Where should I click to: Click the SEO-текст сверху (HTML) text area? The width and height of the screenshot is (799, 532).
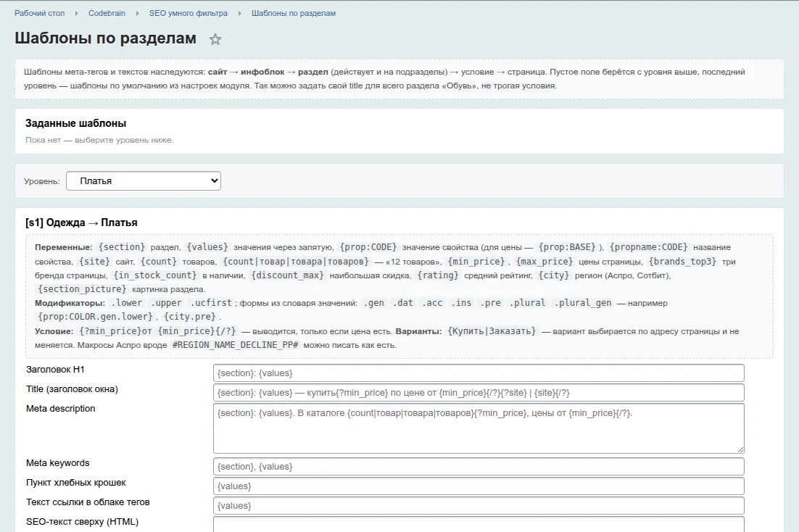coord(479,524)
